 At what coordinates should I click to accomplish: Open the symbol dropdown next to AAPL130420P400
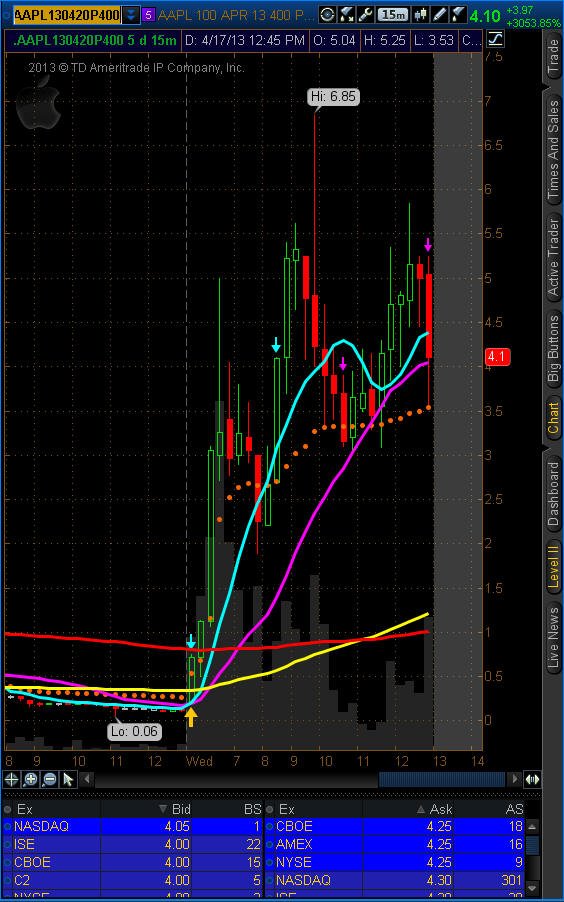pos(131,15)
